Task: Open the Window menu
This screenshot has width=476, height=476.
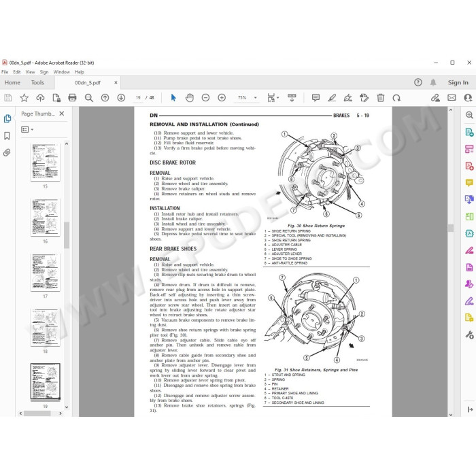Action: point(62,72)
